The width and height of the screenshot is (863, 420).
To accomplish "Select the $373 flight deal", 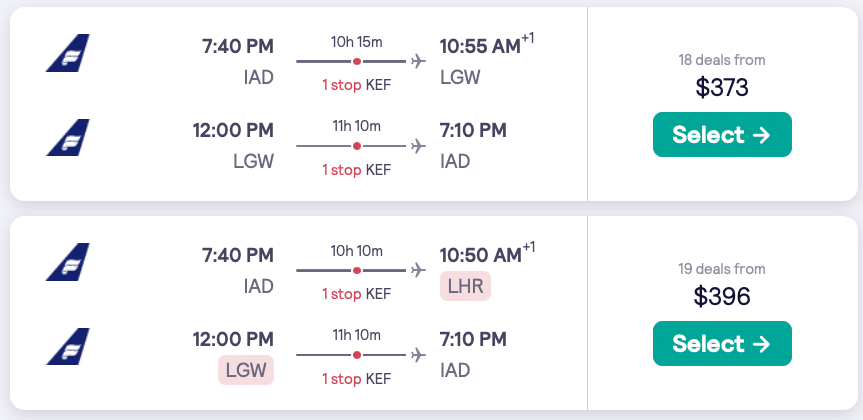I will (x=721, y=135).
